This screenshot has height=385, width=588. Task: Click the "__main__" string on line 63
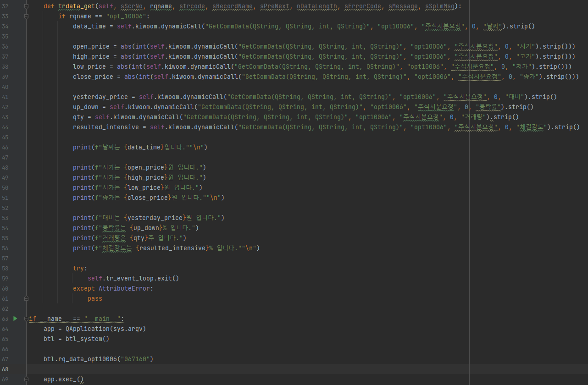tap(102, 319)
